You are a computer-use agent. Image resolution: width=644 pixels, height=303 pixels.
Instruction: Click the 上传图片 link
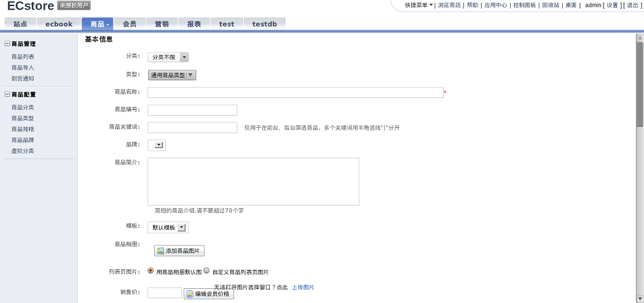pyautogui.click(x=303, y=287)
